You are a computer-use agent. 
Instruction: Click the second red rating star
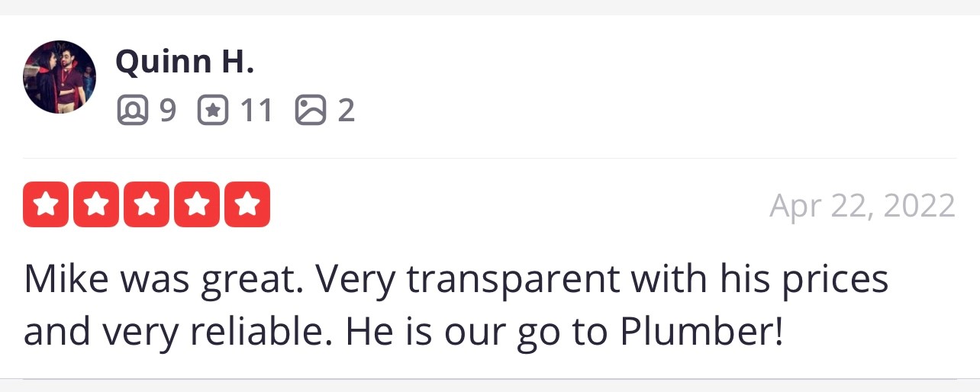click(x=96, y=204)
